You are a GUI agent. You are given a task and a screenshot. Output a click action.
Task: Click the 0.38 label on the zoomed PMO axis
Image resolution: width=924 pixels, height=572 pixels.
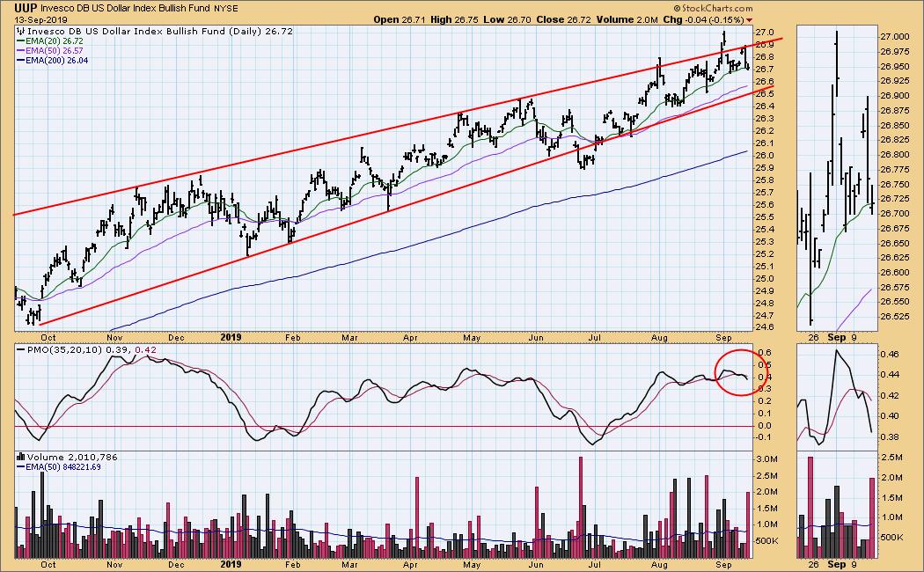coord(891,436)
